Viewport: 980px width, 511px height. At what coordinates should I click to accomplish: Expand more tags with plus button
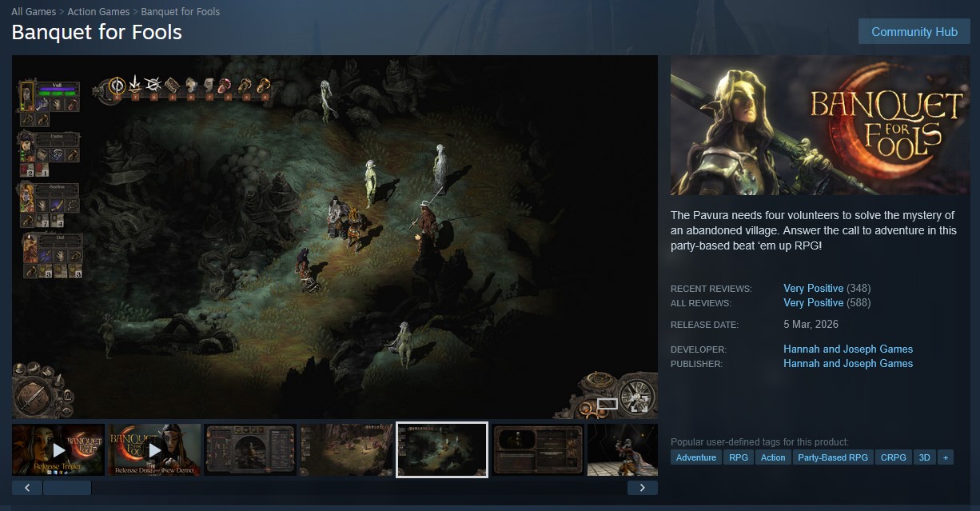[946, 457]
